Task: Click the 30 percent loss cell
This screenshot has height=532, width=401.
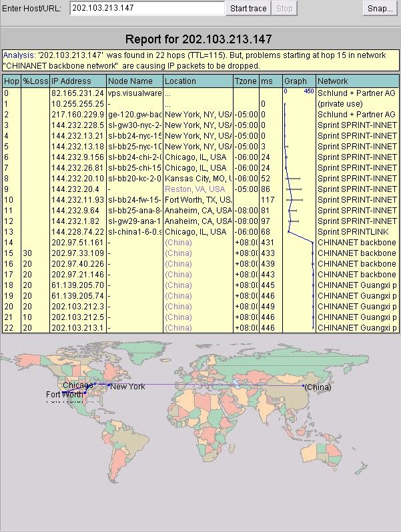Action: coord(35,253)
